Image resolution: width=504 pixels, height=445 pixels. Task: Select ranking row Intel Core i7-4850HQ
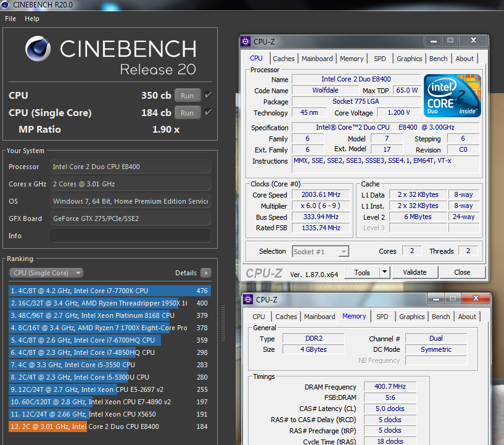pyautogui.click(x=110, y=352)
